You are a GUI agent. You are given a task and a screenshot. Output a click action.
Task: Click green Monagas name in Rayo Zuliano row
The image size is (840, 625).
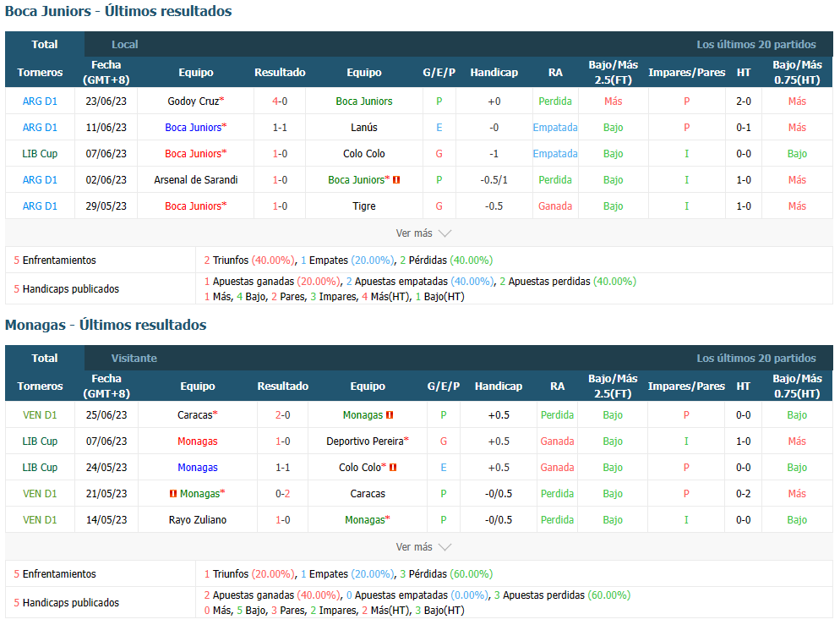point(365,520)
